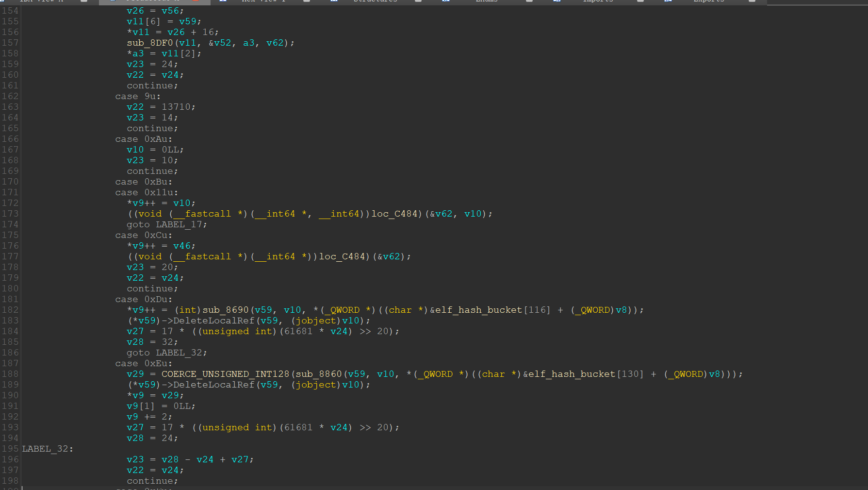Click the 'v9 += 2;' statement
This screenshot has width=868, height=490.
149,417
